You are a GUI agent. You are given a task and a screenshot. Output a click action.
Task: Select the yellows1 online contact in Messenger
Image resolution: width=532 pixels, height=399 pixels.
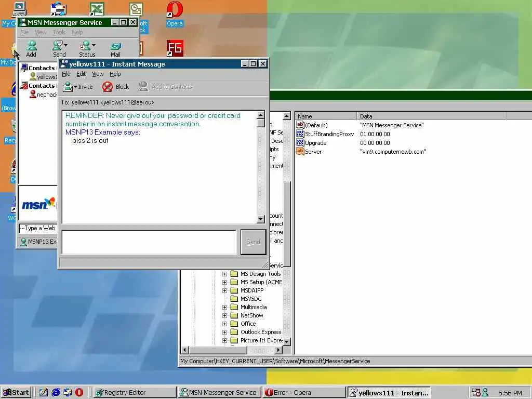point(43,77)
